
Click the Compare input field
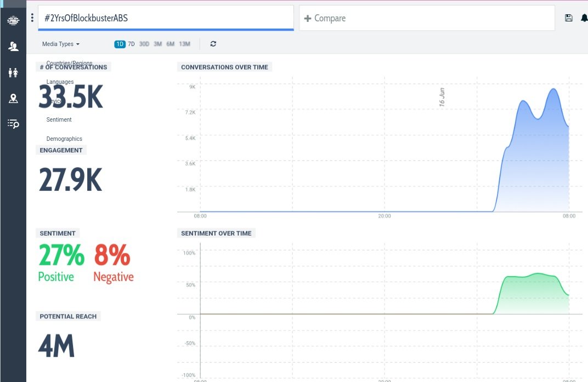coord(427,18)
